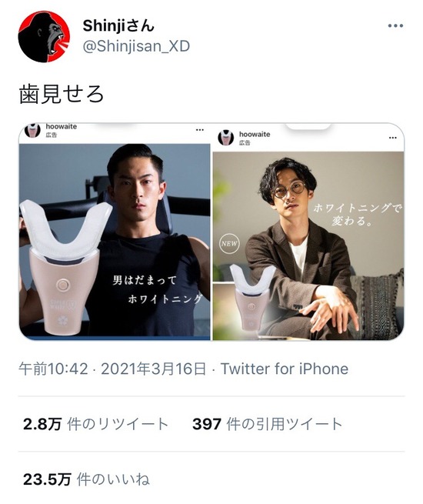Open three-dot menu in left ad image
This screenshot has height=504, width=423.
(x=200, y=130)
